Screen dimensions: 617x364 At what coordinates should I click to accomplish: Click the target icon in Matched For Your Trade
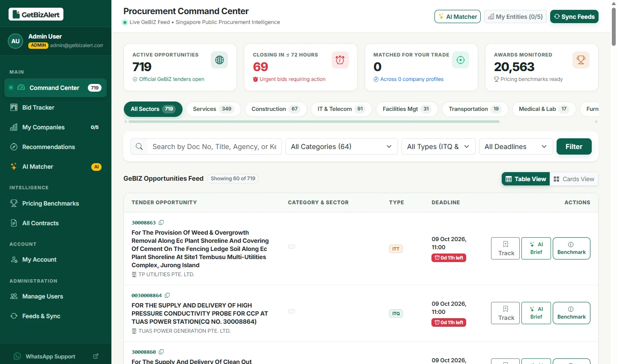(x=461, y=60)
